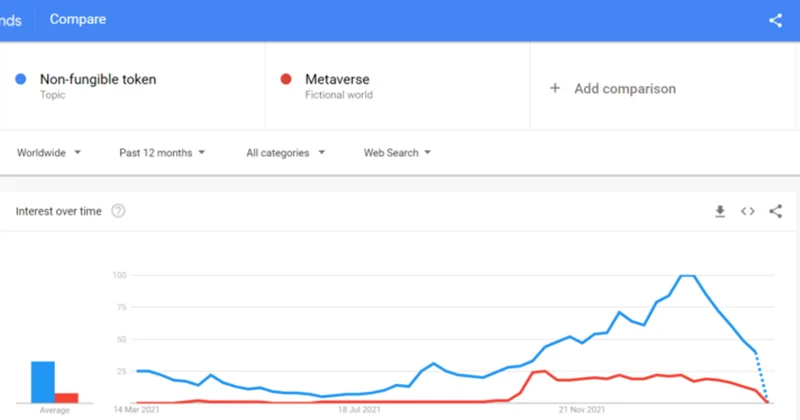This screenshot has width=800, height=420.
Task: Click the 21 Nov 2021 axis label
Action: tap(582, 410)
